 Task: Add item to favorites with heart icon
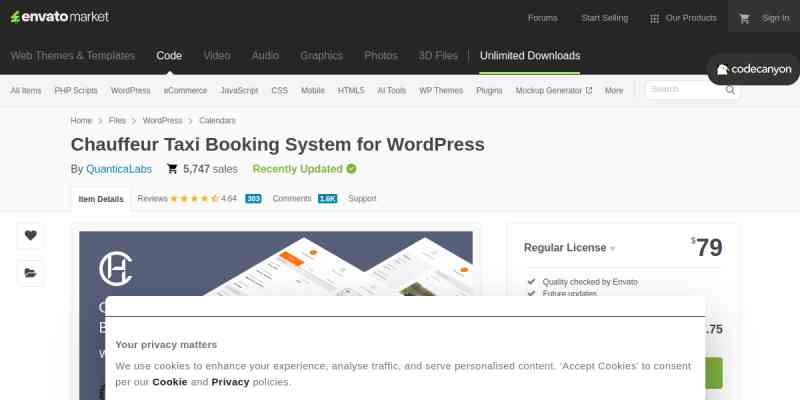(31, 235)
